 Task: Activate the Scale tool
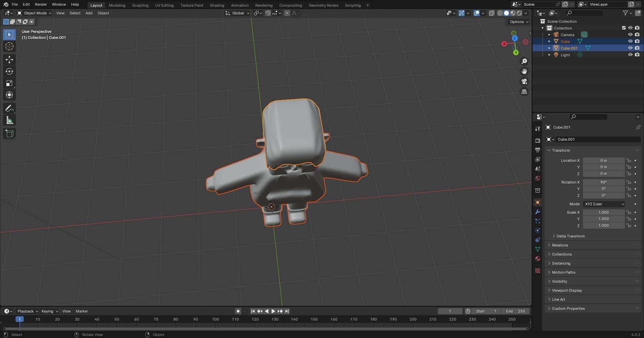9,83
